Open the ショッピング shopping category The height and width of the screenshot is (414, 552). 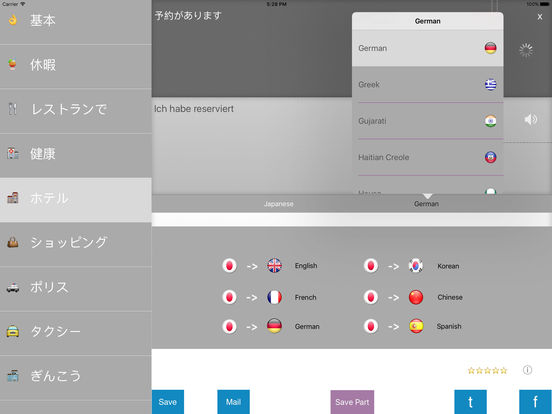[x=76, y=244]
